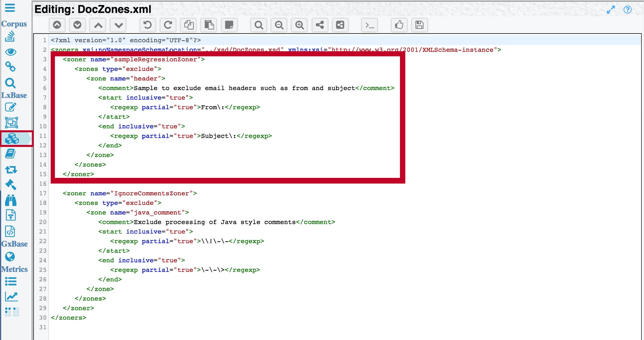This screenshot has width=644, height=340.
Task: Open help with the question mark button
Action: [627, 10]
